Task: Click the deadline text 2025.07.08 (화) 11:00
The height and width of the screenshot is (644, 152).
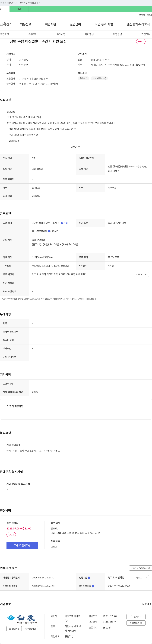Action: point(19,529)
